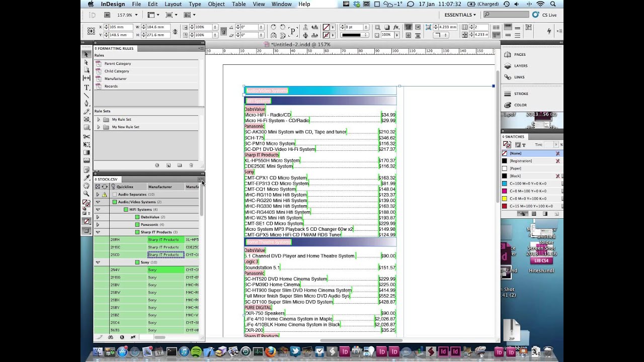Select the Zoom tool
Viewport: 644px width, 362px height.
click(x=86, y=194)
